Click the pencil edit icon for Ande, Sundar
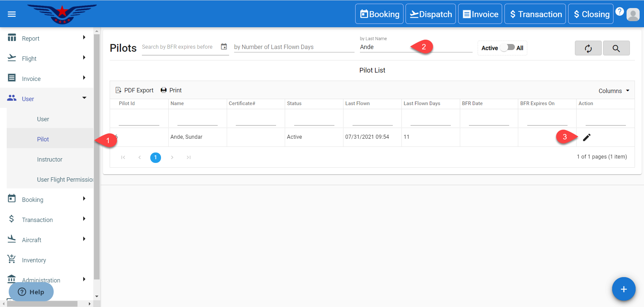 pos(586,137)
